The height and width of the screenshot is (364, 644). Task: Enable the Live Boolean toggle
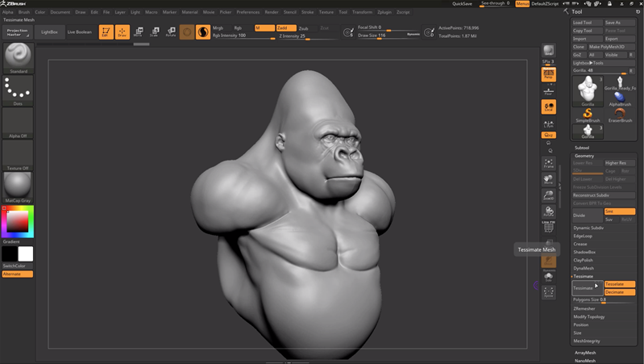pyautogui.click(x=79, y=31)
